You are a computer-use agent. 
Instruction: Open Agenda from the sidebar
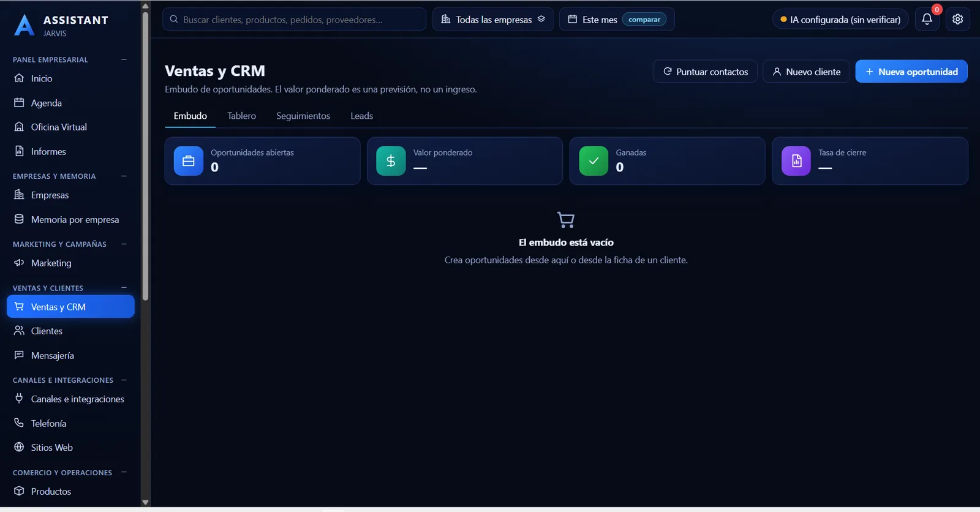pos(70,103)
